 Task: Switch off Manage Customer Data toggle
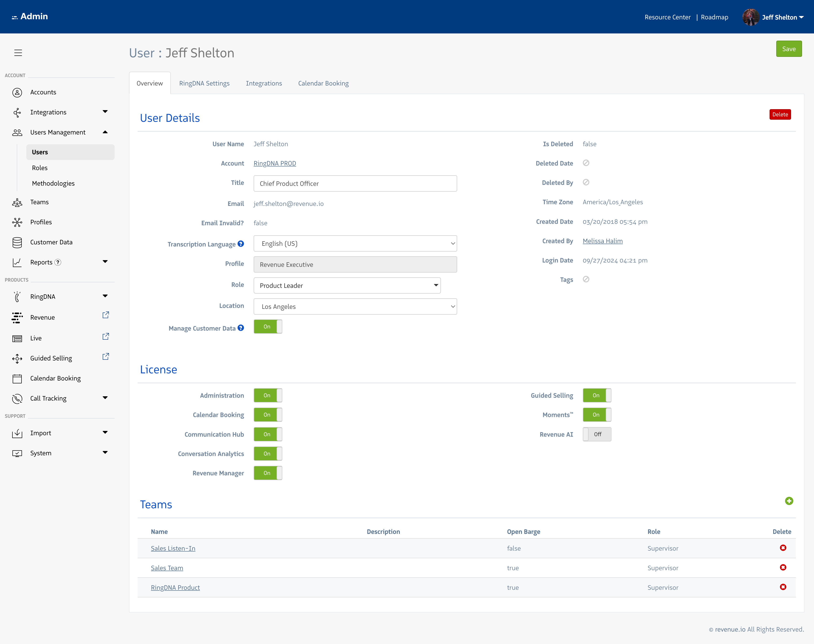[268, 327]
